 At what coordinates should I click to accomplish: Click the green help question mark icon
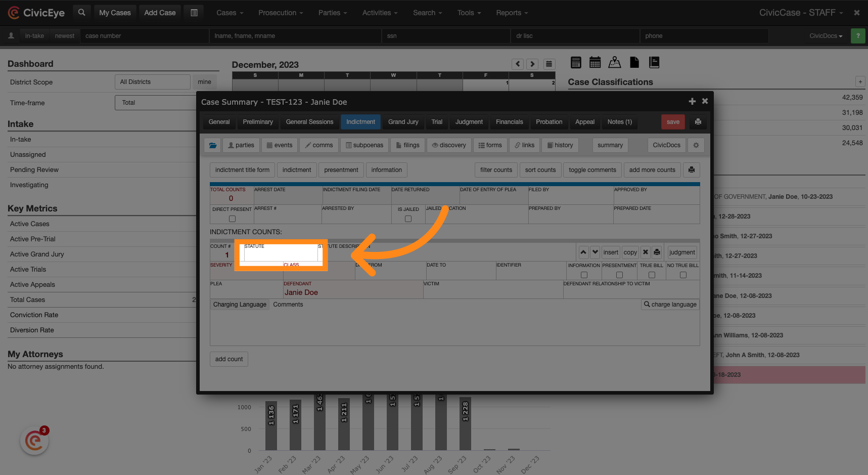click(x=858, y=36)
